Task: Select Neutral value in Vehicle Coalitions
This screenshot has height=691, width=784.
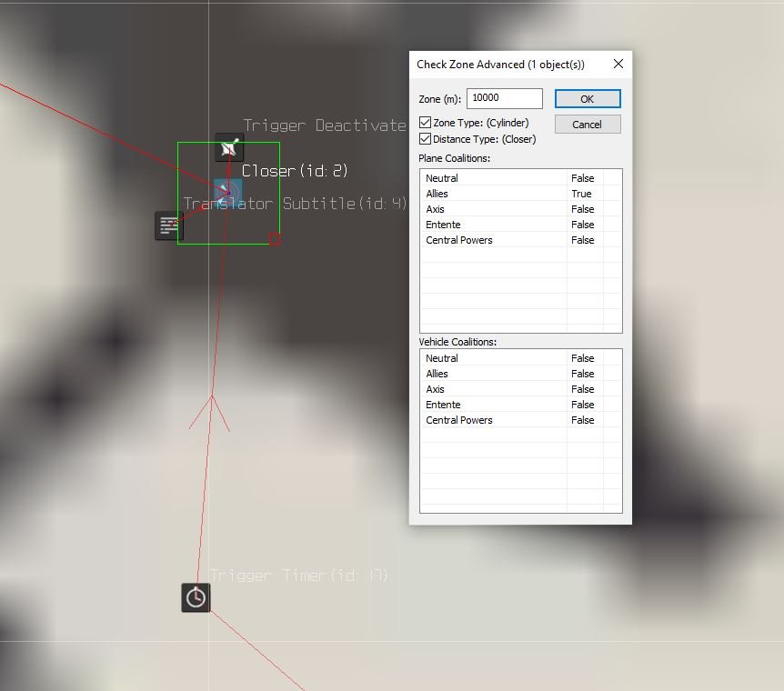Action: pos(582,358)
